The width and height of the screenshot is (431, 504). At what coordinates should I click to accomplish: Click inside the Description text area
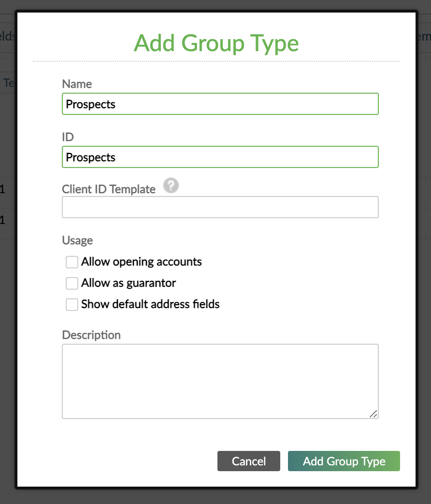point(220,381)
